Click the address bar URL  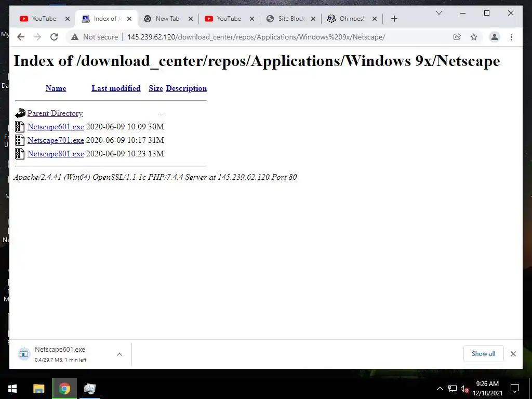(256, 37)
